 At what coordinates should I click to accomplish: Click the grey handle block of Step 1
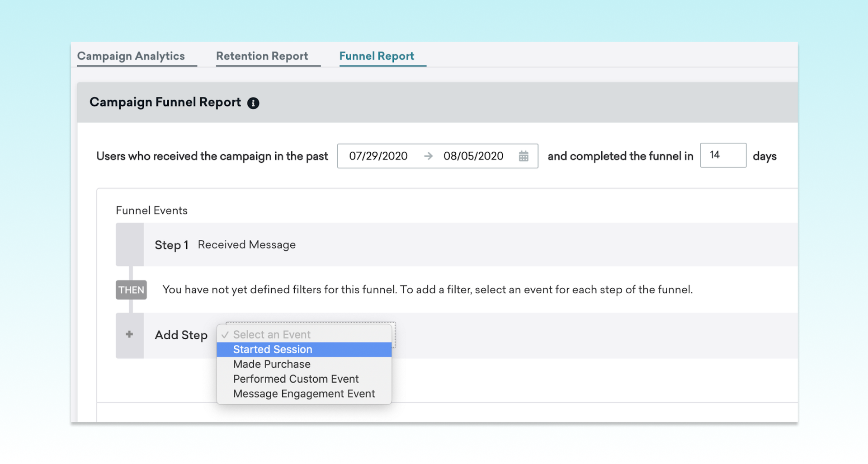[130, 244]
